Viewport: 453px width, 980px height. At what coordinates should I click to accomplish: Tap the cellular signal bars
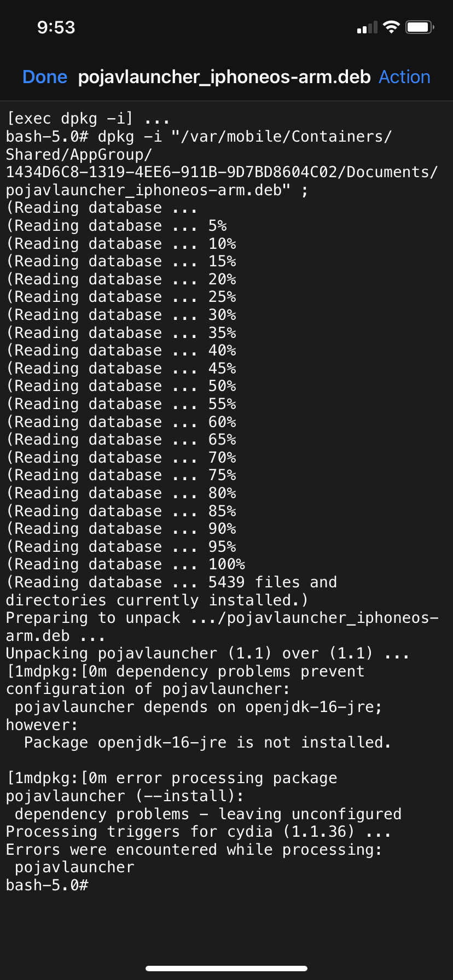365,26
